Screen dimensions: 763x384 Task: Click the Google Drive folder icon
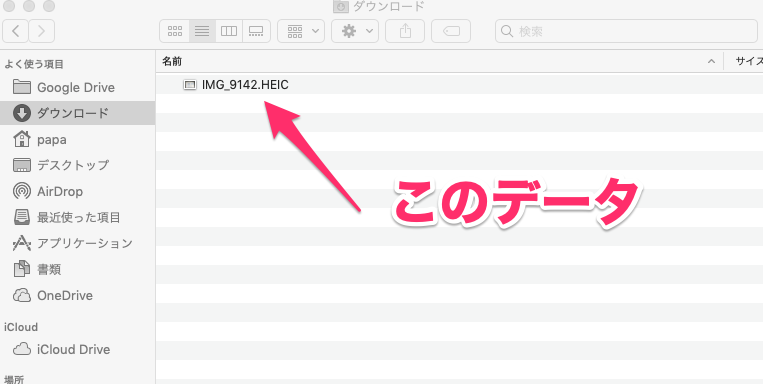(x=21, y=87)
